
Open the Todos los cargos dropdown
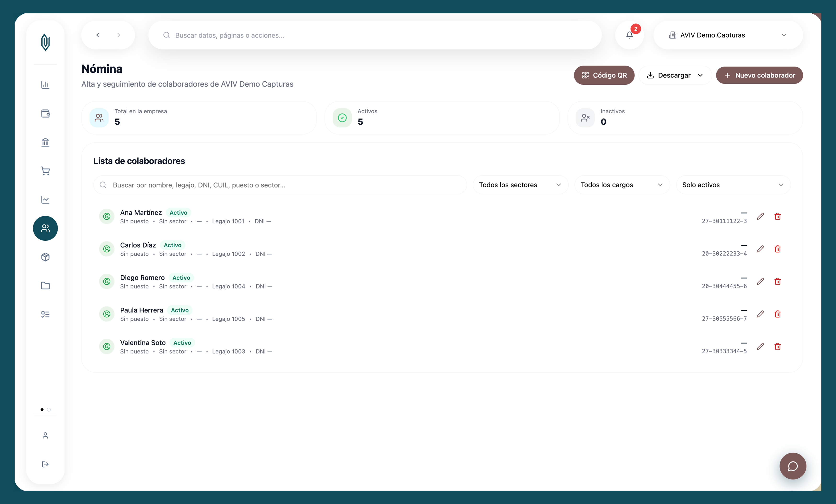point(622,185)
